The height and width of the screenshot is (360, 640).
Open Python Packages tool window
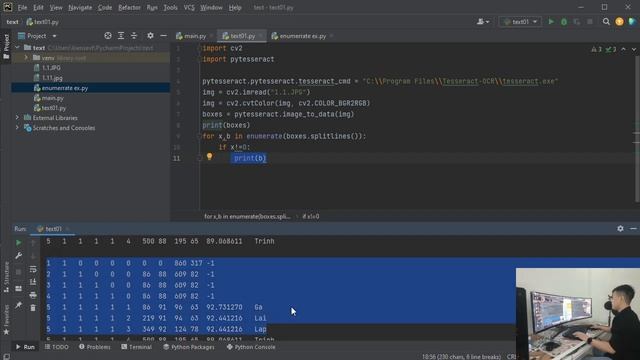click(189, 347)
